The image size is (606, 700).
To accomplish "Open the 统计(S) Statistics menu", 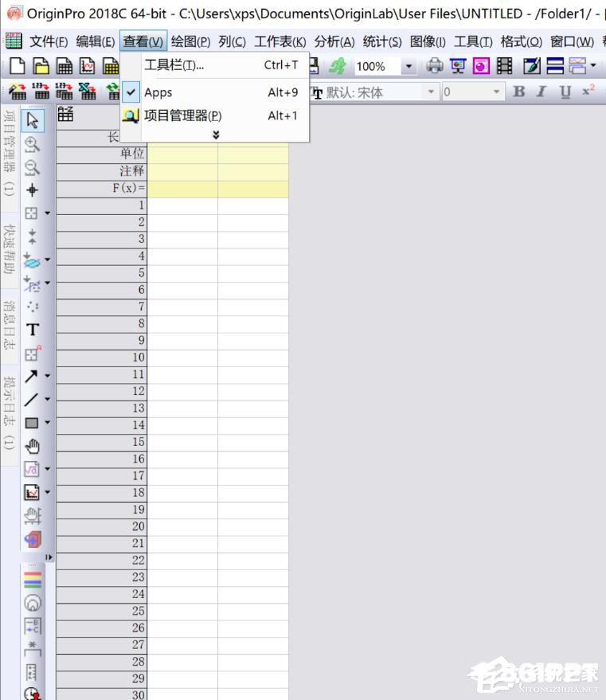I will (382, 41).
